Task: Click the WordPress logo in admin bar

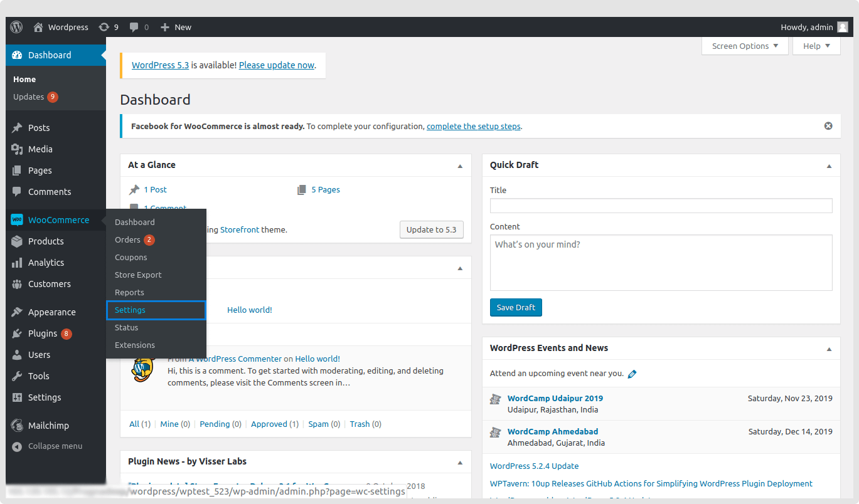Action: point(17,27)
